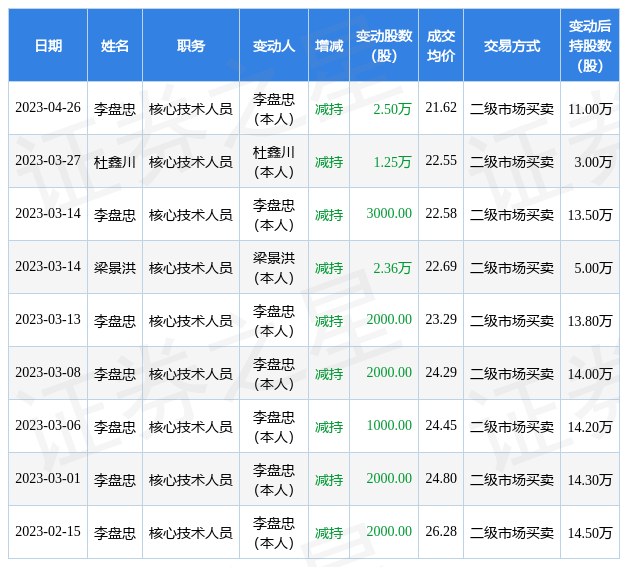Click the average price 24.80

(441, 479)
